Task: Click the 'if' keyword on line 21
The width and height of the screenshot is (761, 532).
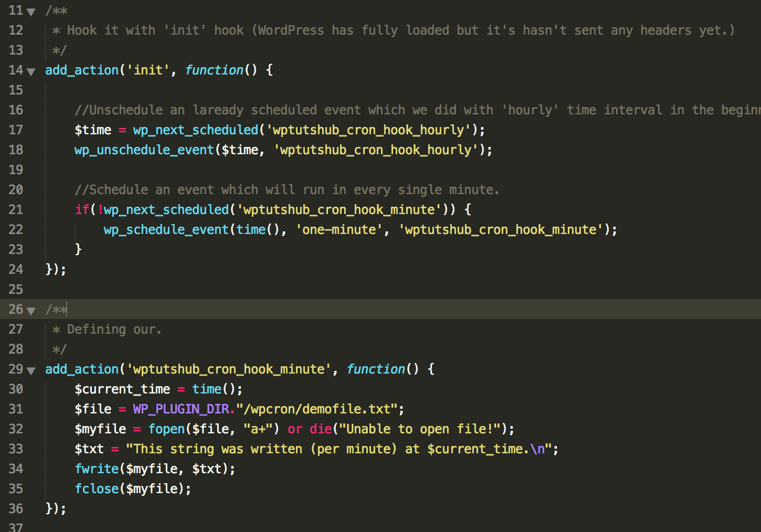Action: tap(82, 210)
